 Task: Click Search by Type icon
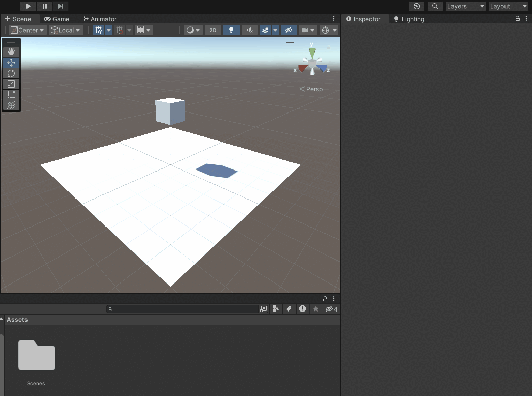276,309
